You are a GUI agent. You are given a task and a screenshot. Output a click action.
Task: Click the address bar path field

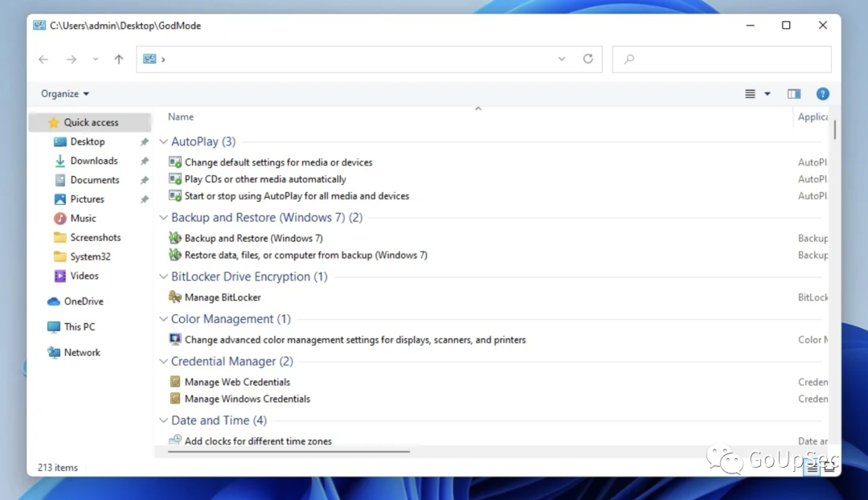point(369,59)
